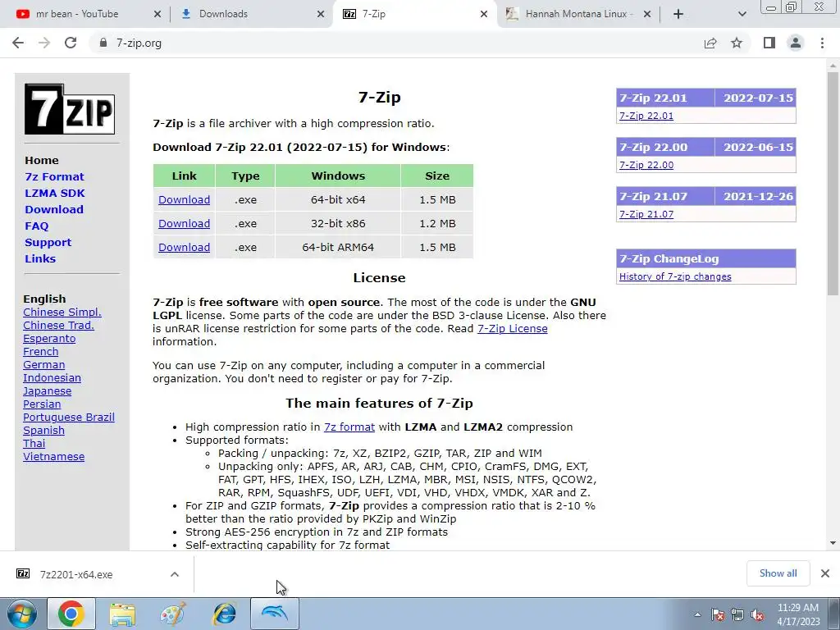Open a new tab with the plus button
This screenshot has height=630, width=840.
click(x=678, y=14)
